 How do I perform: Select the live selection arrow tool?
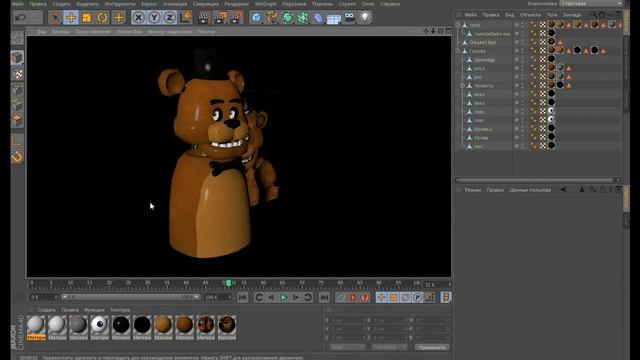(55, 18)
